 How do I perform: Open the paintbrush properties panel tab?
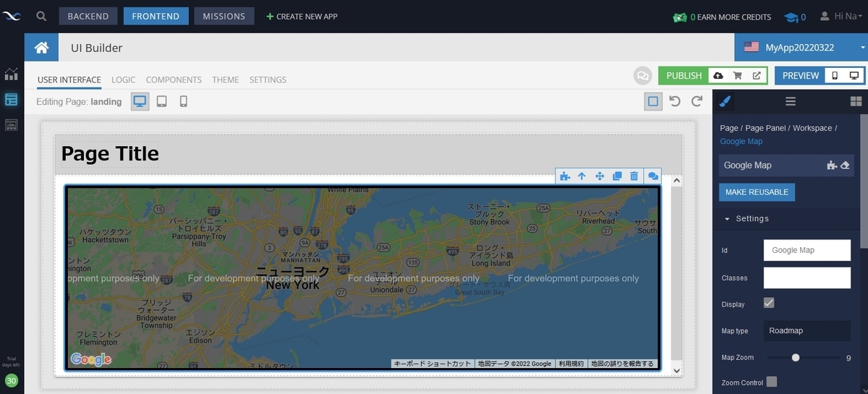pyautogui.click(x=726, y=101)
